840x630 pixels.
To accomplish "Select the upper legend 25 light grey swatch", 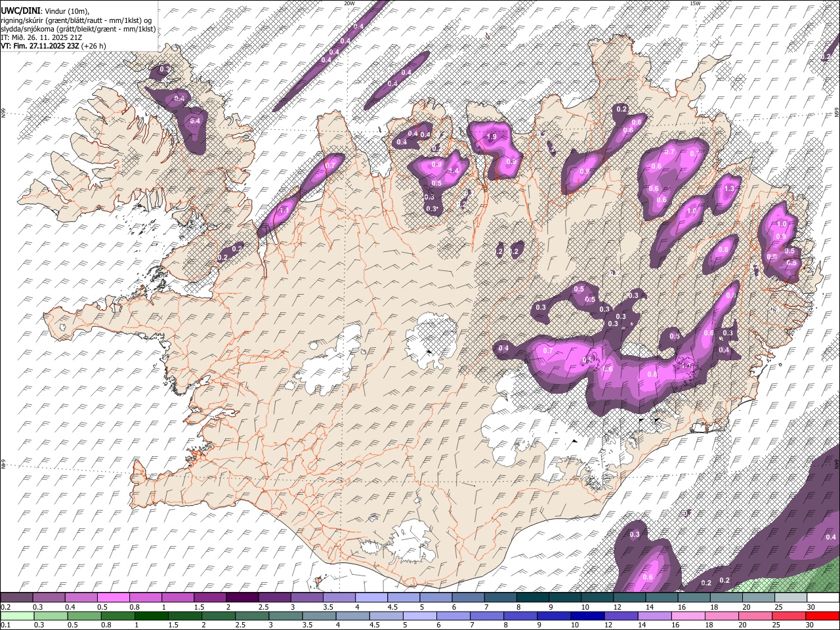I will click(791, 597).
